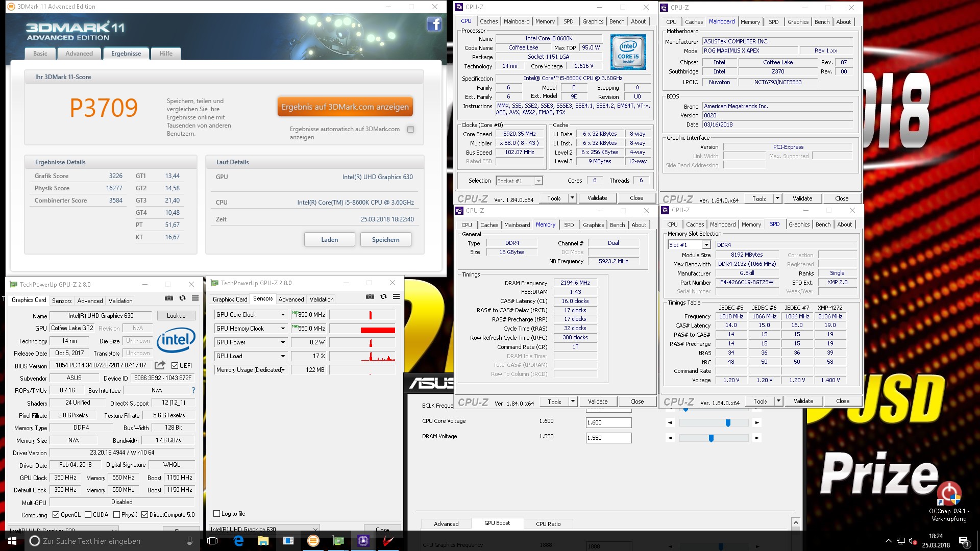Refresh sensors icon in left GPU-Z window

182,298
